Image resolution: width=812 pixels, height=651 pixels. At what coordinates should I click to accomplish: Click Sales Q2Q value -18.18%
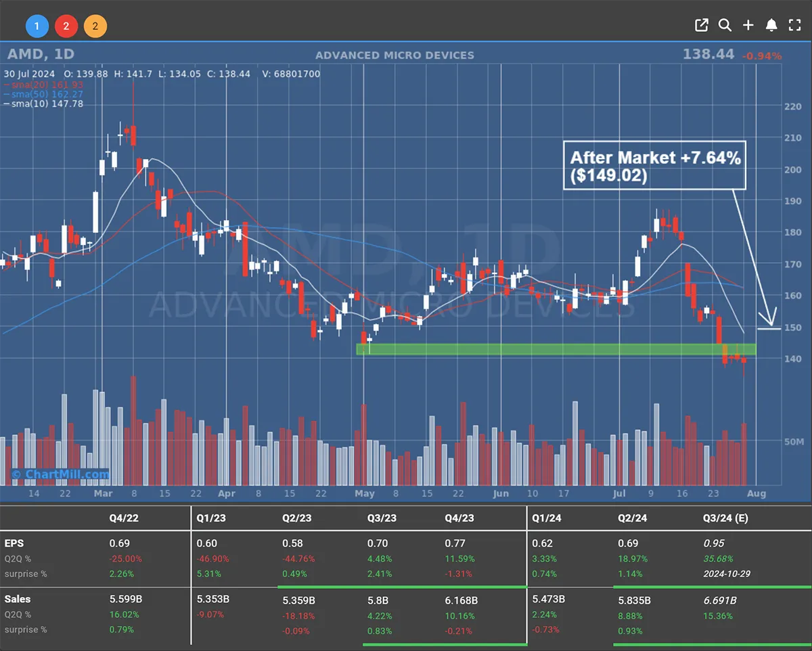pyautogui.click(x=298, y=615)
